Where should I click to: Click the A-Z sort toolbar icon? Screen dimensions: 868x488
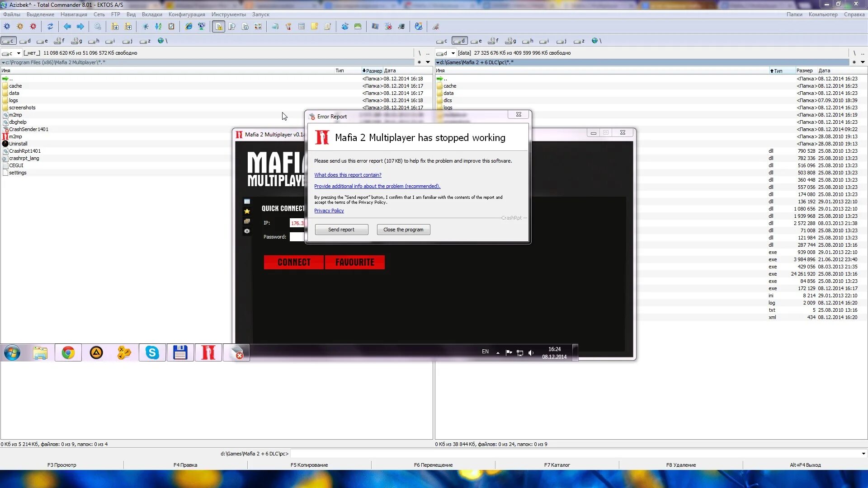(x=158, y=27)
